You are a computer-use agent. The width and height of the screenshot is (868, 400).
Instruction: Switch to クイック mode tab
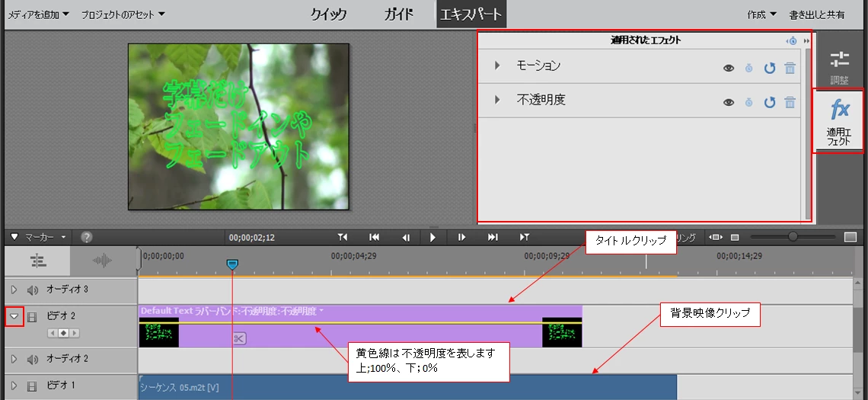[329, 14]
